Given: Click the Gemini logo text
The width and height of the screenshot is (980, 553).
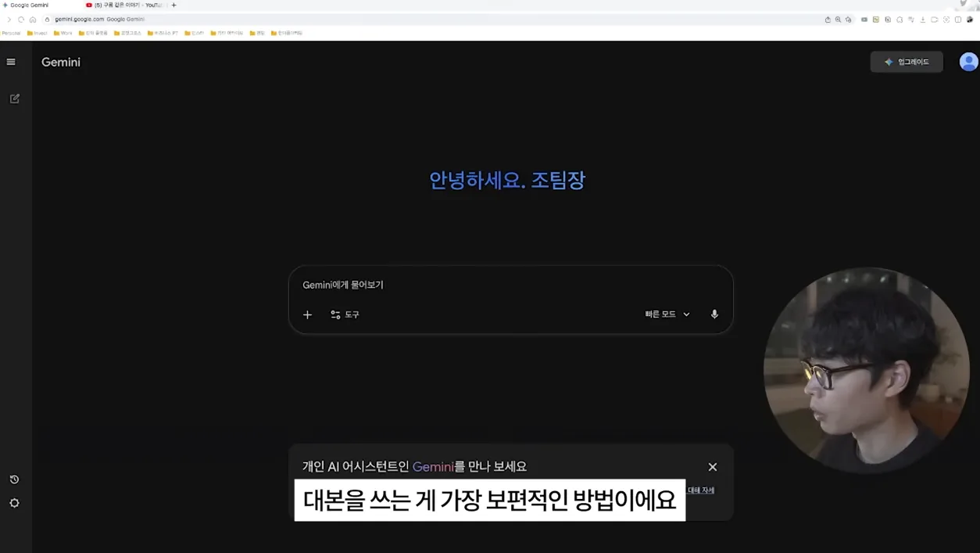Looking at the screenshot, I should pyautogui.click(x=61, y=62).
